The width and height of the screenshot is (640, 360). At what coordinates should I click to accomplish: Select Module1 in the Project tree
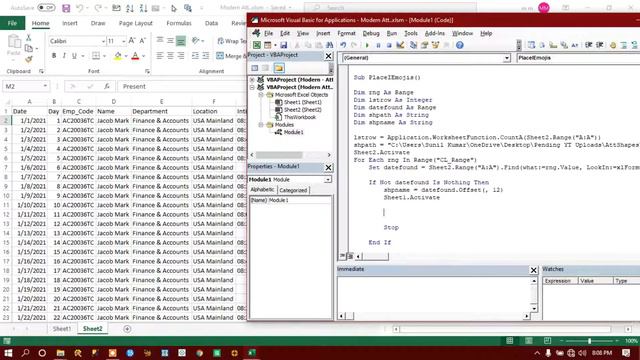pyautogui.click(x=293, y=132)
